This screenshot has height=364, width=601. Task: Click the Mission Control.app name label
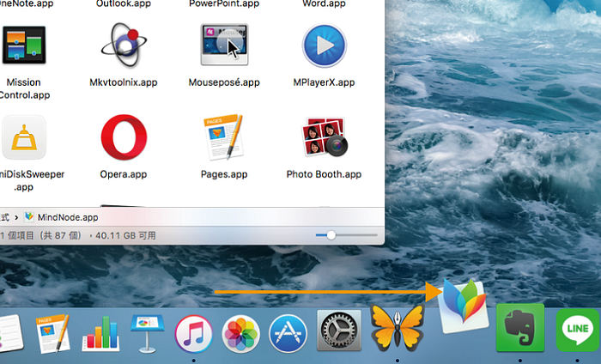coord(24,89)
